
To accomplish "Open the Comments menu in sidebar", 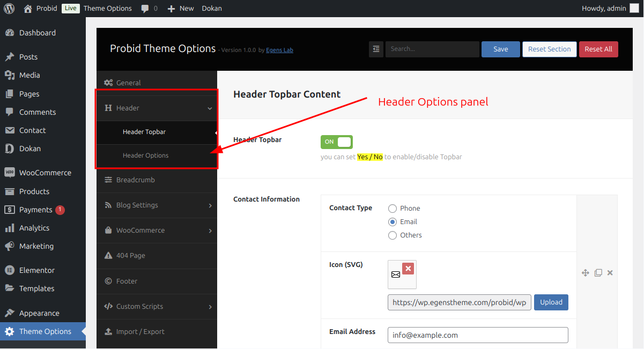I will 43,112.
